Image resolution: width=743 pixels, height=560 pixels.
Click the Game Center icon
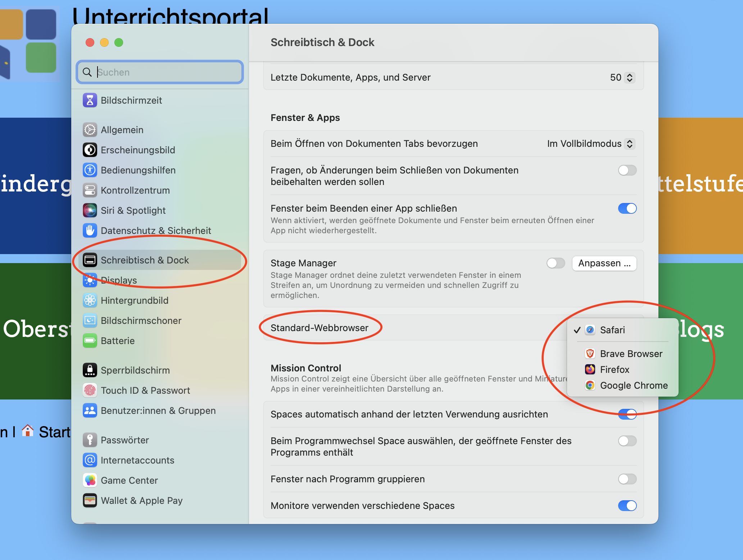click(x=90, y=480)
